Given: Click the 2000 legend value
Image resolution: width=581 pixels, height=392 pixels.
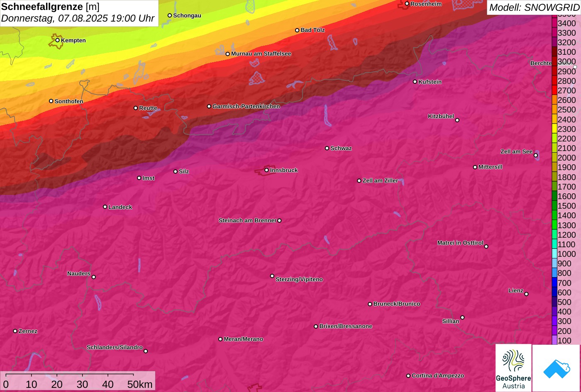Looking at the screenshot, I should pyautogui.click(x=566, y=158).
